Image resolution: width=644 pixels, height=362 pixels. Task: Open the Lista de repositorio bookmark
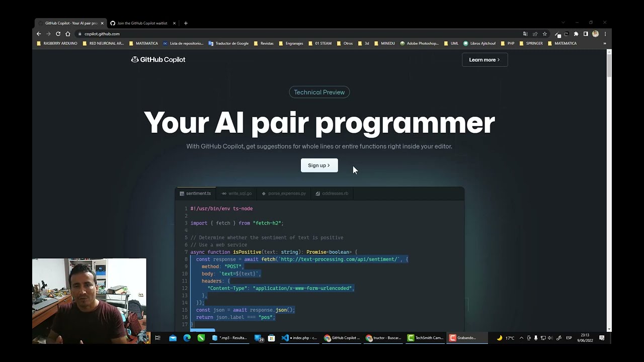pyautogui.click(x=183, y=43)
